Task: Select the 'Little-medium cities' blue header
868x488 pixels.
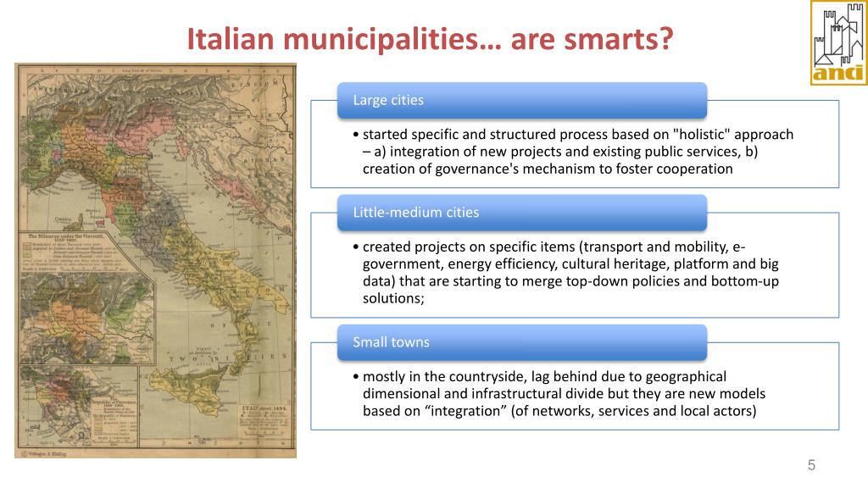Action: (522, 213)
